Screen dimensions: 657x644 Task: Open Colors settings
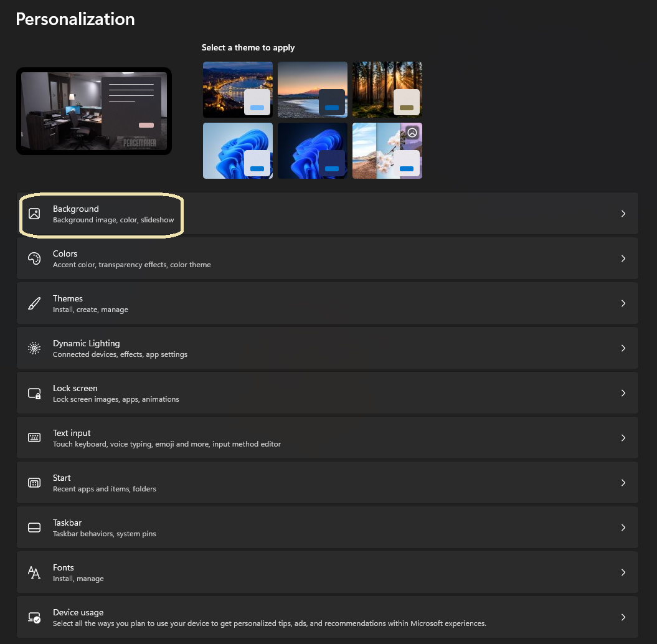pyautogui.click(x=327, y=258)
